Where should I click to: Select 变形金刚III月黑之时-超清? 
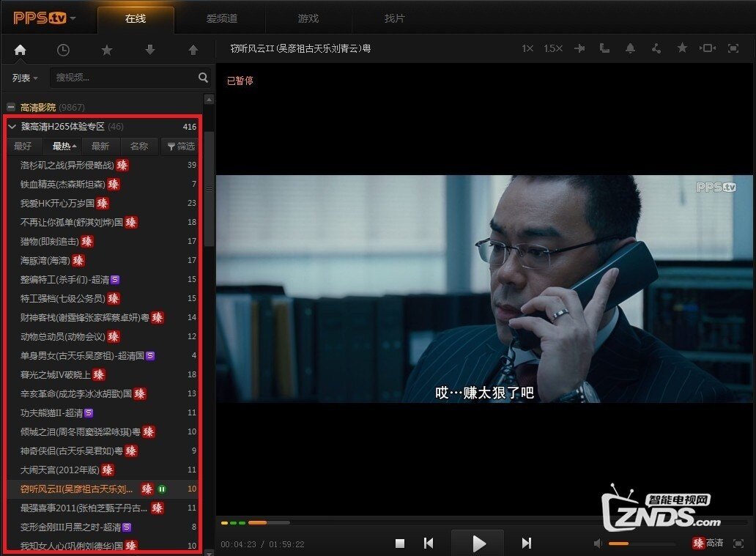[x=104, y=527]
